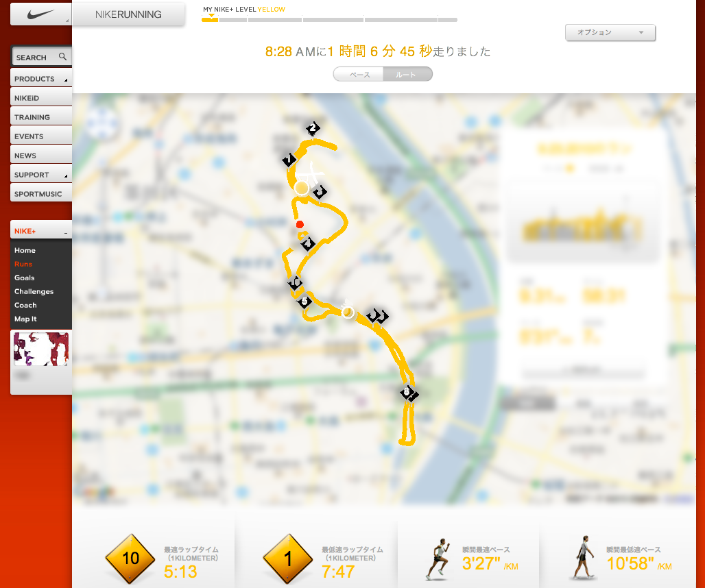Switch the view to ルート
Image resolution: width=705 pixels, height=588 pixels.
[x=407, y=75]
